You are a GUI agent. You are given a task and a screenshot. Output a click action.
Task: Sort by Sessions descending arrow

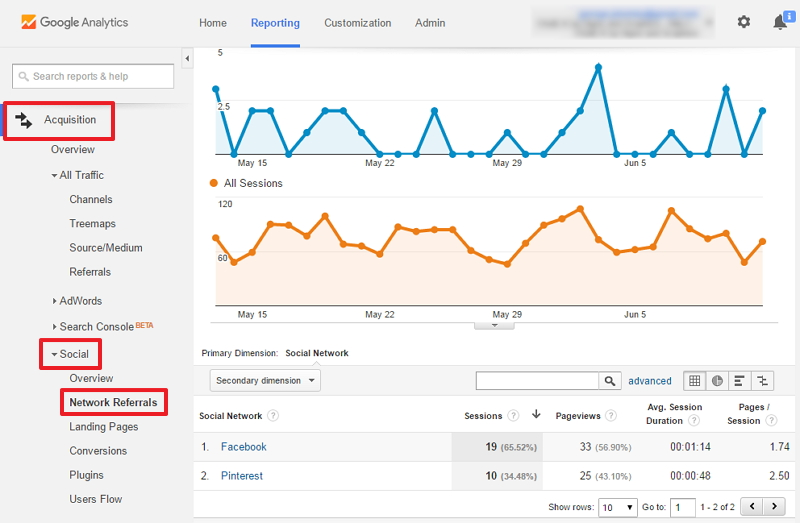pyautogui.click(x=536, y=414)
